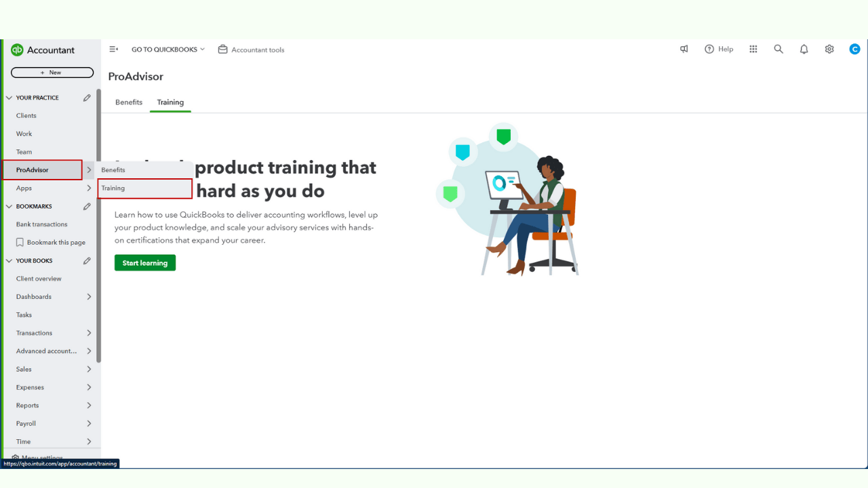The width and height of the screenshot is (868, 488).
Task: Open Client overview in sidebar
Action: point(39,279)
